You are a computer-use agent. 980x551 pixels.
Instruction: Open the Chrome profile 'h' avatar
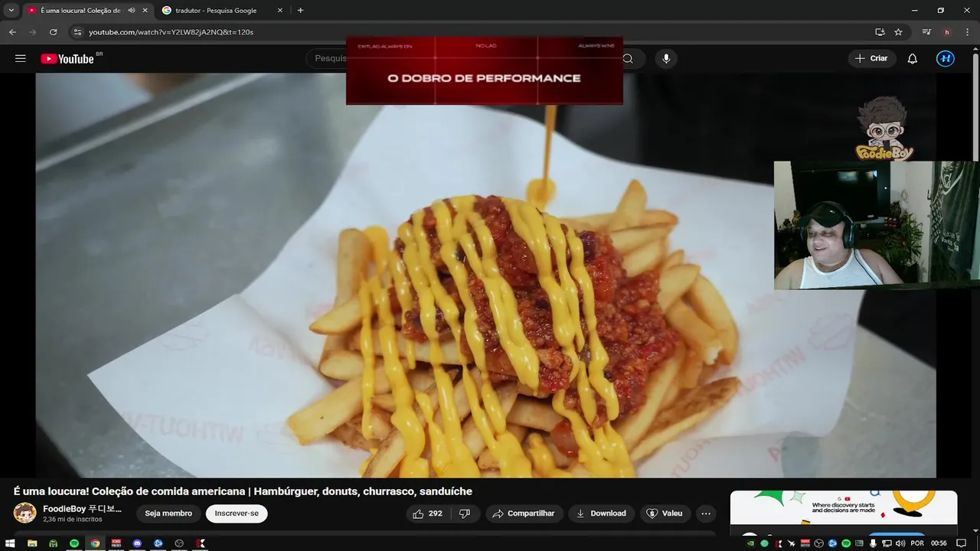tap(947, 32)
